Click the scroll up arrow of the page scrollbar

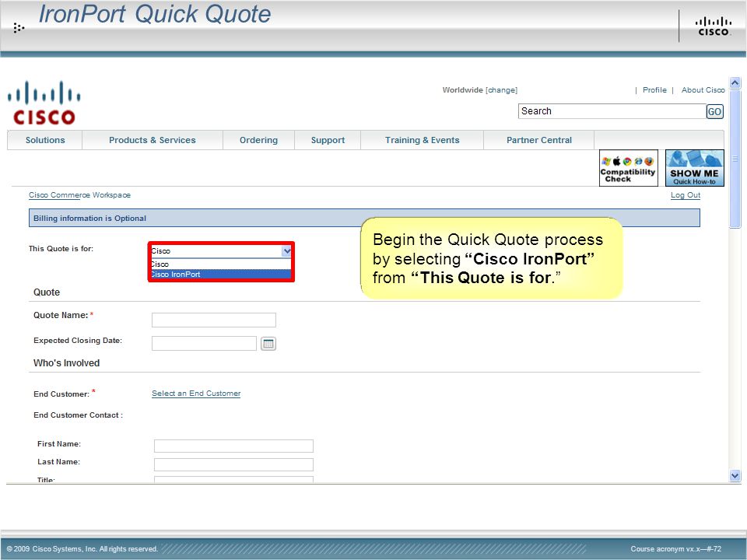[x=735, y=83]
